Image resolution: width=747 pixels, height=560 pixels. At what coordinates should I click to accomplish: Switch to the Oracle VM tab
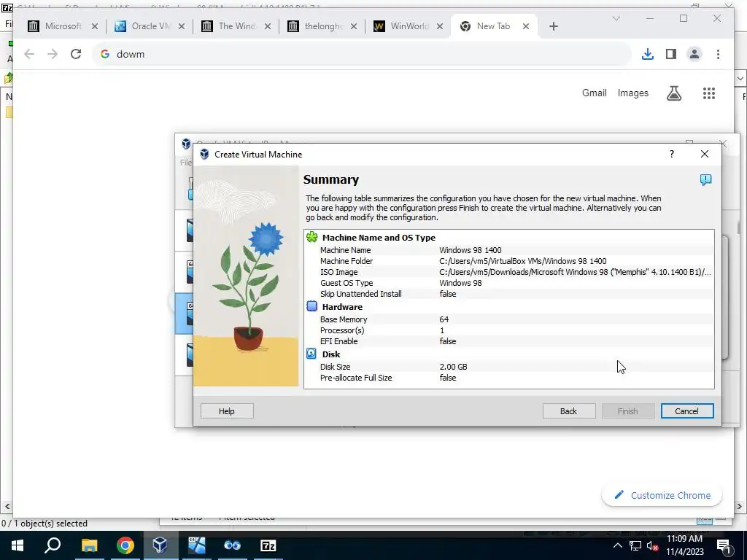click(149, 26)
